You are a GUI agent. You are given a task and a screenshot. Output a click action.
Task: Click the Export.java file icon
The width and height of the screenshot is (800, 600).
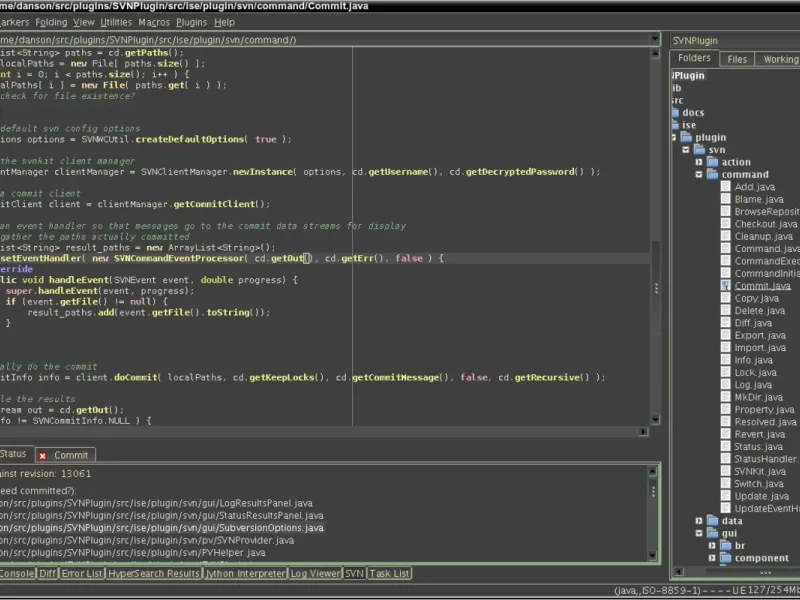tap(726, 335)
